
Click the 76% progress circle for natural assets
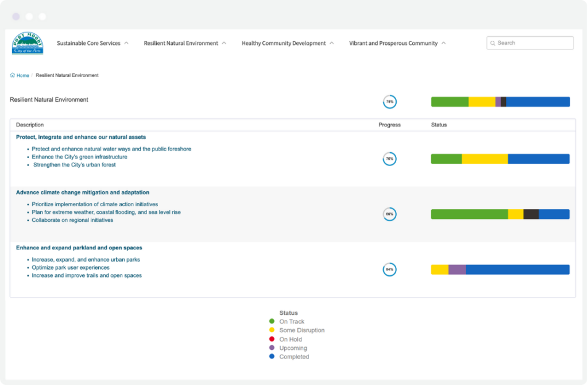pyautogui.click(x=390, y=159)
